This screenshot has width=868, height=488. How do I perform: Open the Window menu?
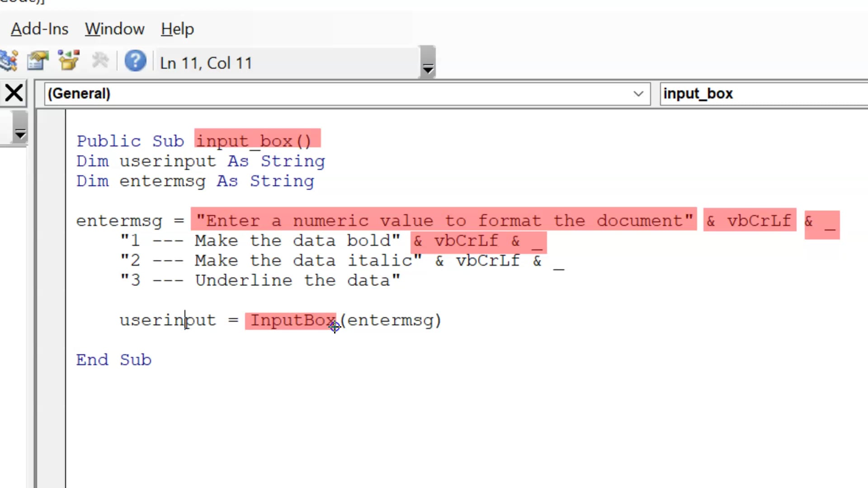click(114, 28)
